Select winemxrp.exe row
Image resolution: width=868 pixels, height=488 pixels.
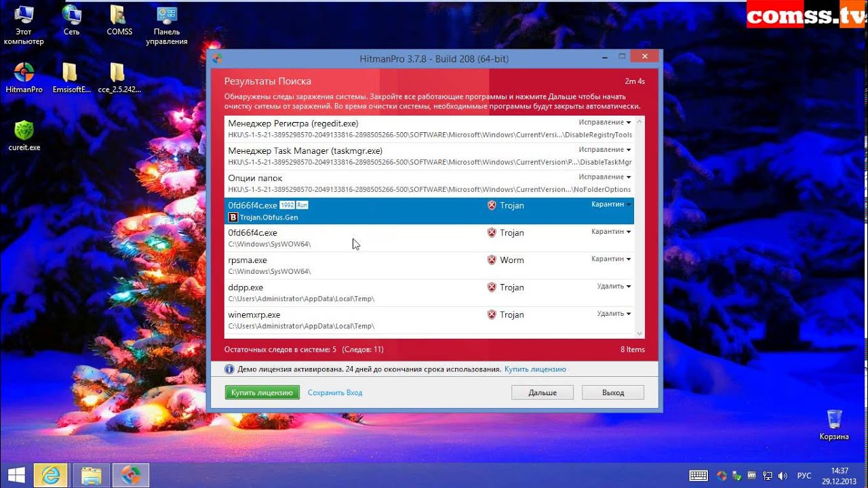point(429,320)
